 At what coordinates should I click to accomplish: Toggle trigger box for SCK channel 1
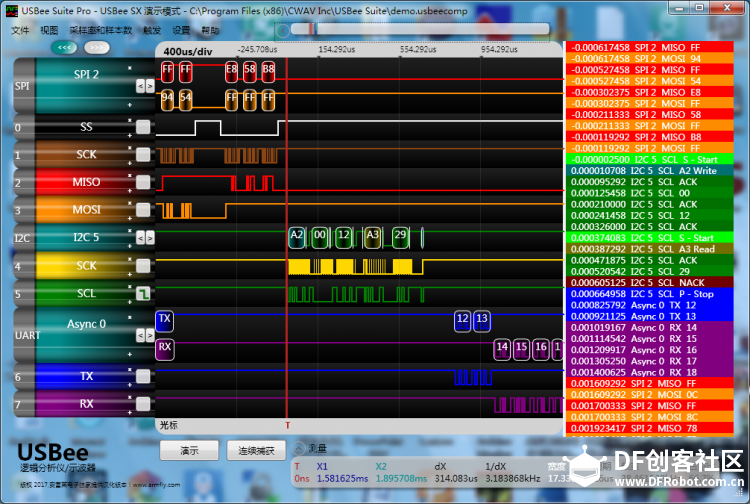point(143,154)
